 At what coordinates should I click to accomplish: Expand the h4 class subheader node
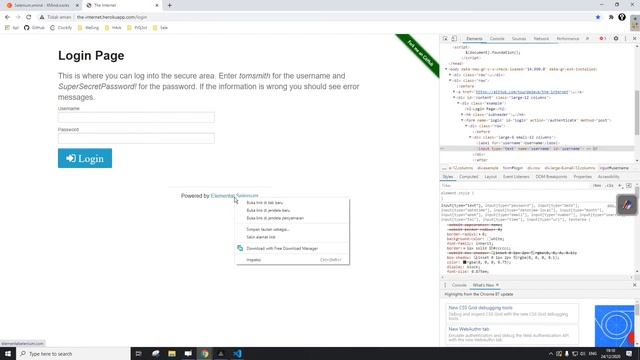click(x=462, y=115)
